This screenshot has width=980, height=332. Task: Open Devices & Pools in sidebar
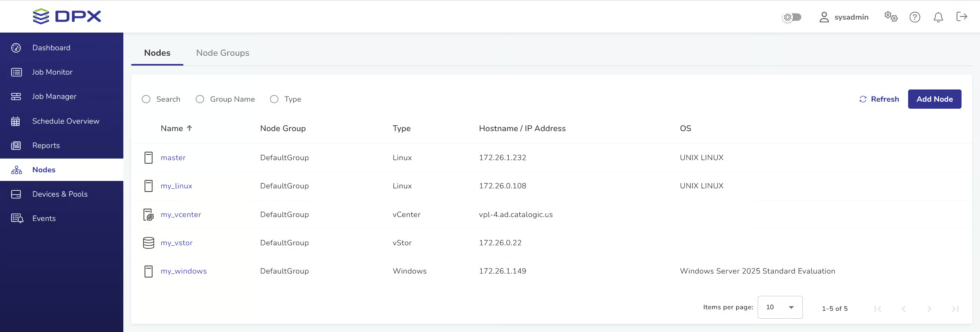pyautogui.click(x=60, y=194)
